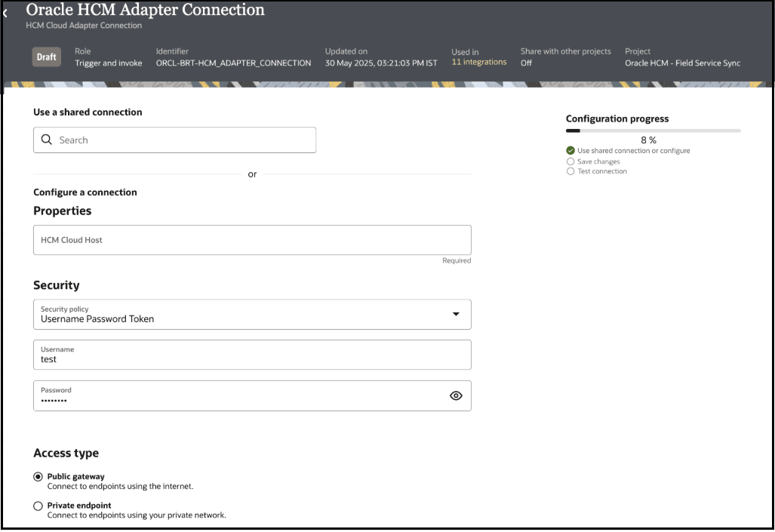Open the Security policy dropdown arrow

click(x=456, y=314)
